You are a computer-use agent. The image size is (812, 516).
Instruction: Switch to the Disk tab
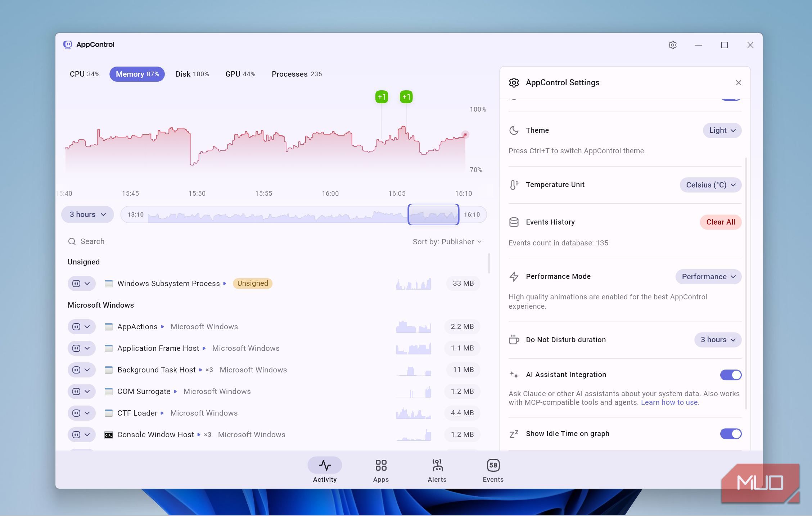(x=192, y=74)
